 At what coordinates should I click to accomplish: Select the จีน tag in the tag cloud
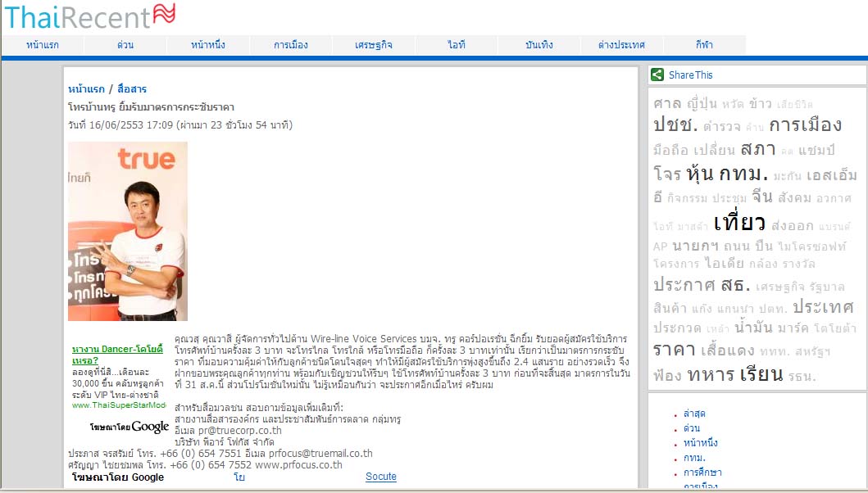click(x=762, y=197)
